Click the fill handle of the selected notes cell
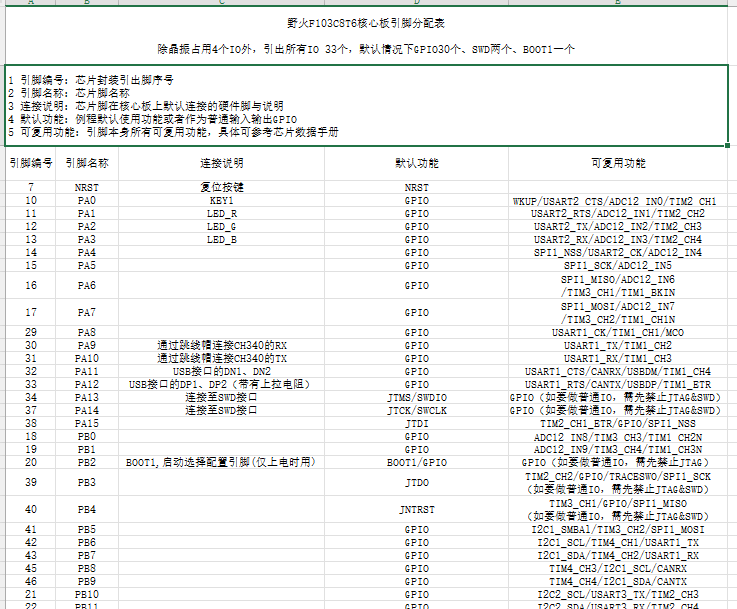Image resolution: width=737 pixels, height=609 pixels. (x=728, y=146)
